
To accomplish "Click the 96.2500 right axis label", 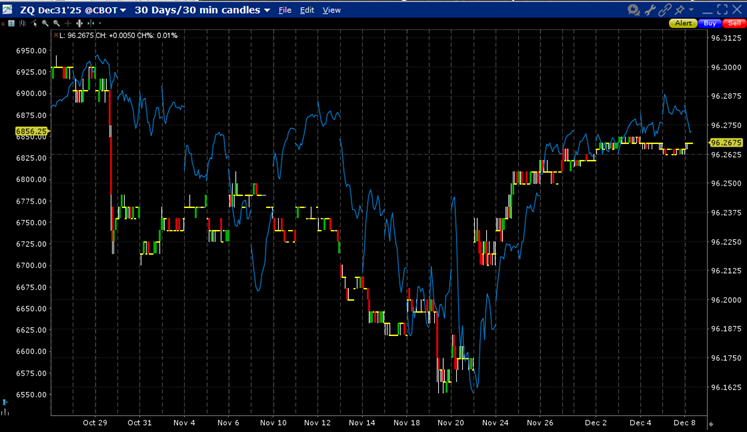I will tap(726, 183).
